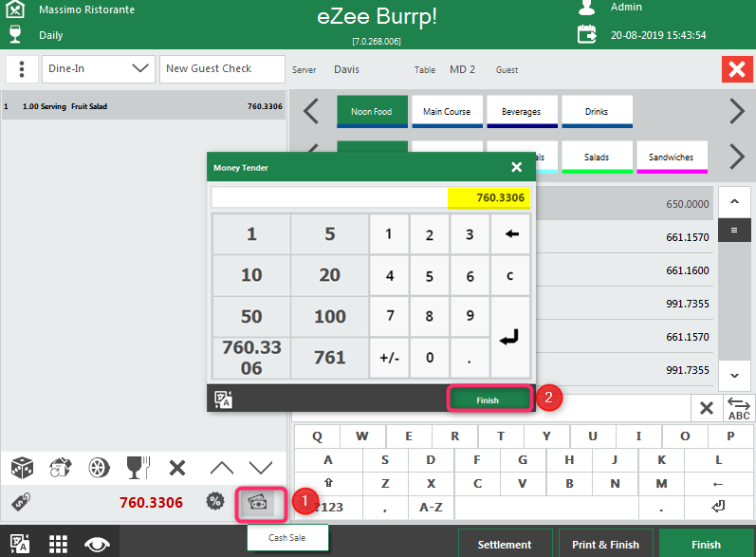Screen dimensions: 756x557
Task: Click the item list scroll handle
Action: pos(734,230)
